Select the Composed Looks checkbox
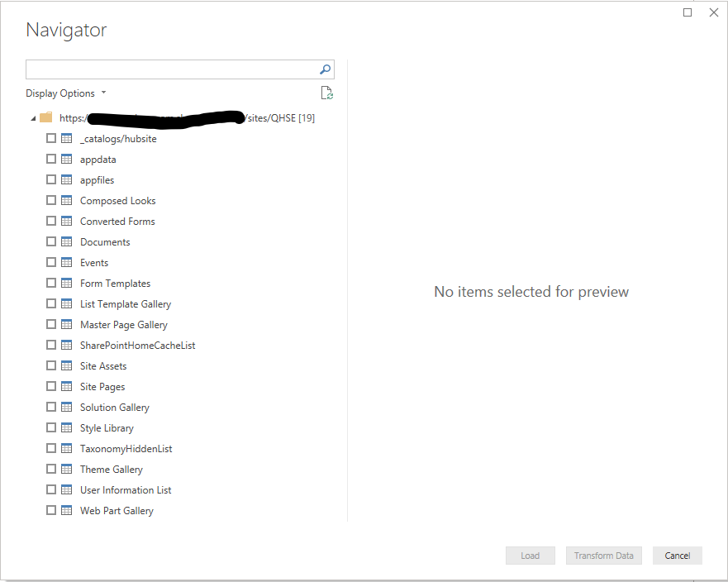This screenshot has height=582, width=728. (51, 200)
